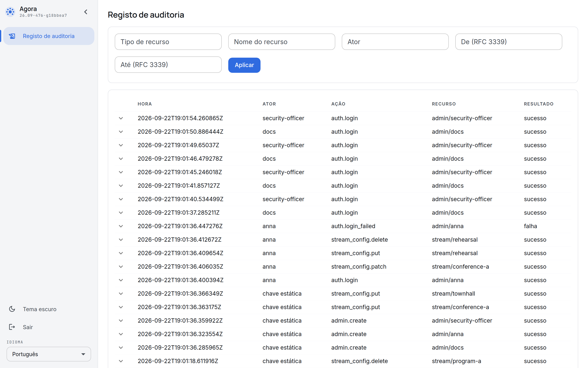The width and height of the screenshot is (588, 368).
Task: Expand the 19:01:36.409654Z row
Action: point(121,253)
